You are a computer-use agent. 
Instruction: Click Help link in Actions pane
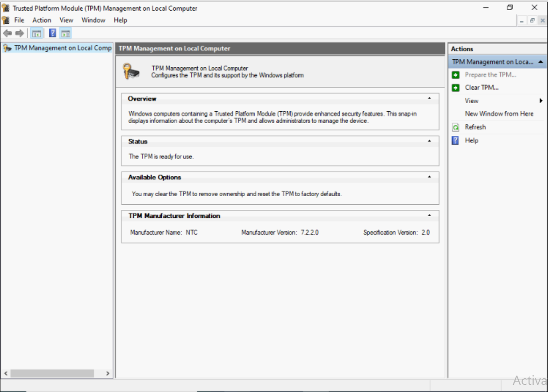pos(471,140)
